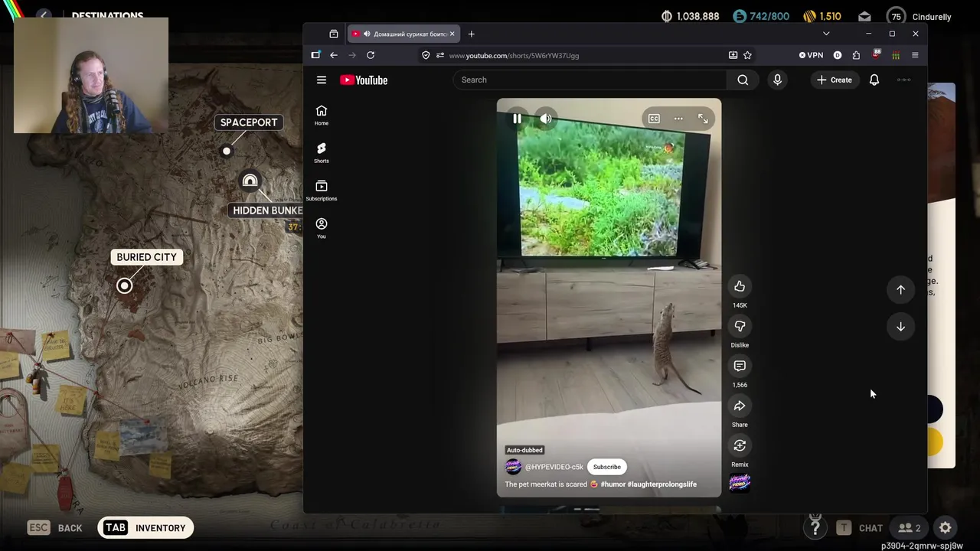Viewport: 980px width, 551px height.
Task: Start voice search with microphone icon
Action: pos(777,80)
